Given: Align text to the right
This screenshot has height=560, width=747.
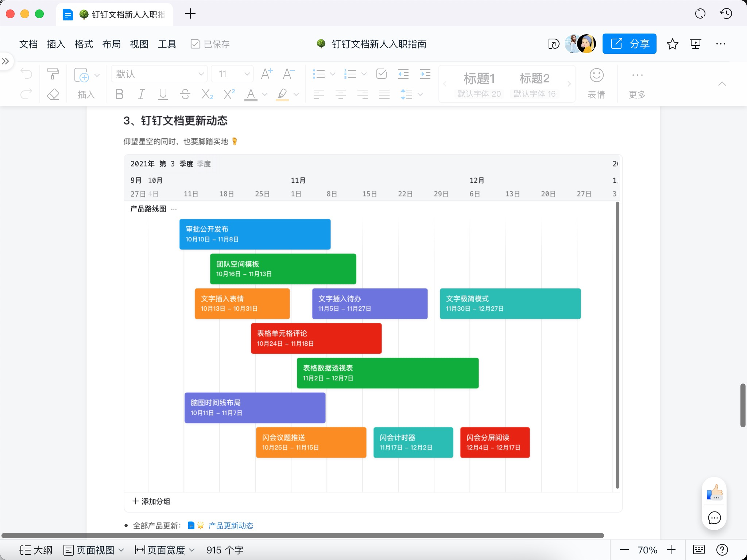Looking at the screenshot, I should click(362, 94).
